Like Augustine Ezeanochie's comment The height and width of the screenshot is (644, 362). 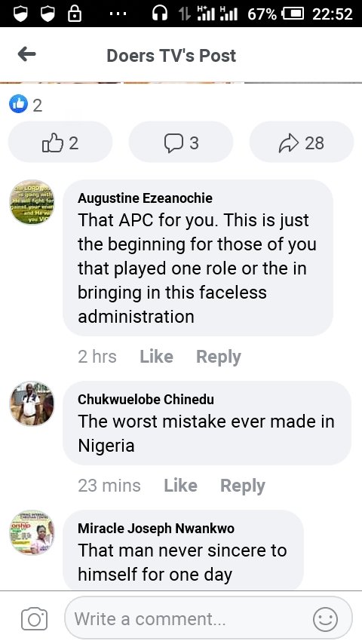(x=156, y=356)
